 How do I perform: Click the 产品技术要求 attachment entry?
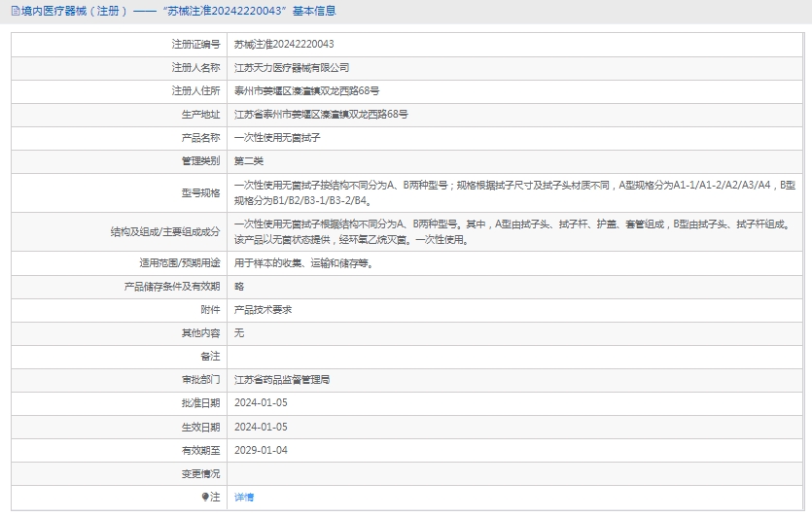point(263,310)
